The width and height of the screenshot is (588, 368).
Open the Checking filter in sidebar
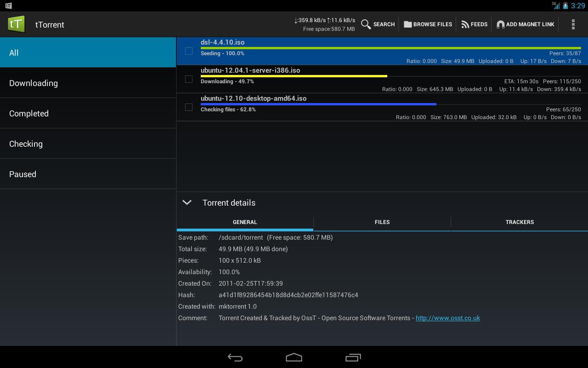point(26,144)
